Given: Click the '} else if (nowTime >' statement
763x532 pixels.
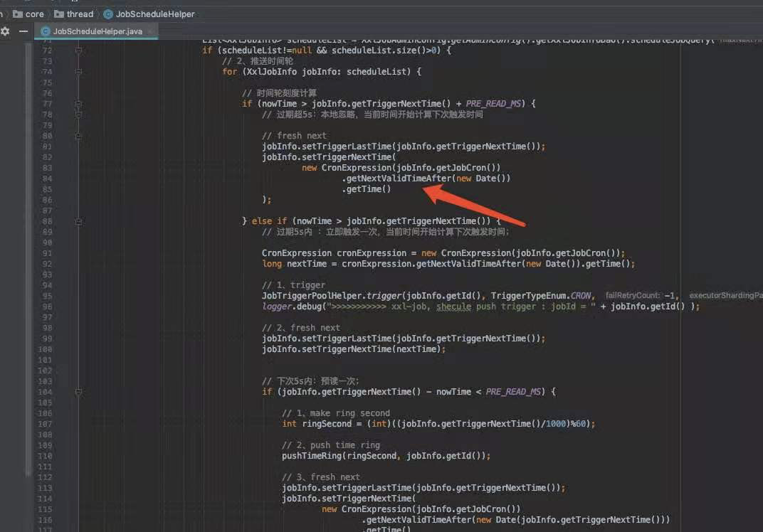Looking at the screenshot, I should (x=372, y=221).
